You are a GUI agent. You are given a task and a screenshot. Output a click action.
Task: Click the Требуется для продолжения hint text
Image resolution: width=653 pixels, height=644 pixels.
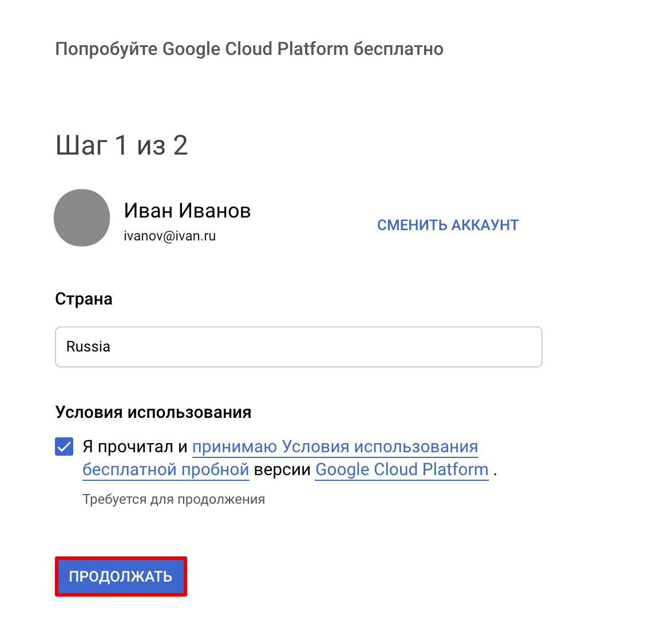click(x=173, y=499)
